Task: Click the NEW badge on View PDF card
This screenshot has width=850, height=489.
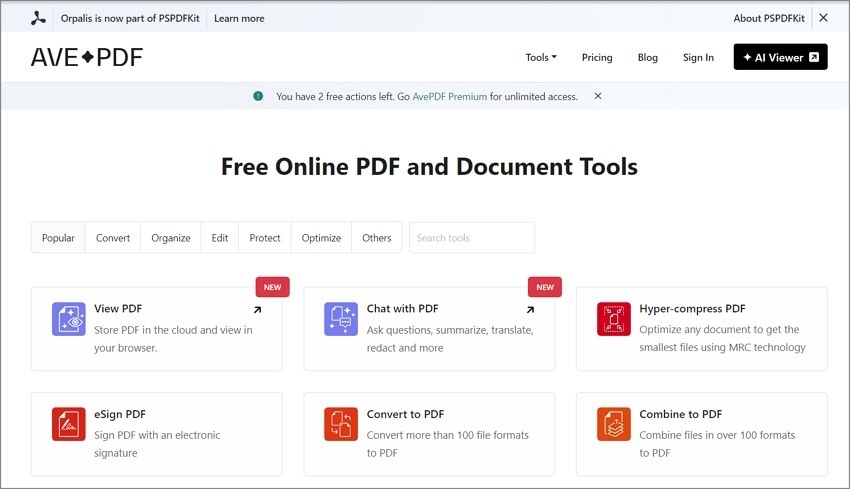Action: pos(273,287)
